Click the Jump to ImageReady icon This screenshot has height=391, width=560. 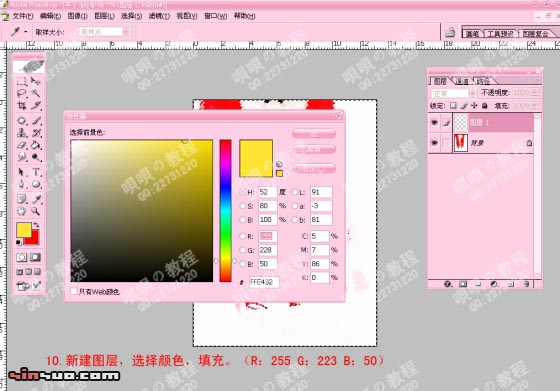[x=29, y=286]
